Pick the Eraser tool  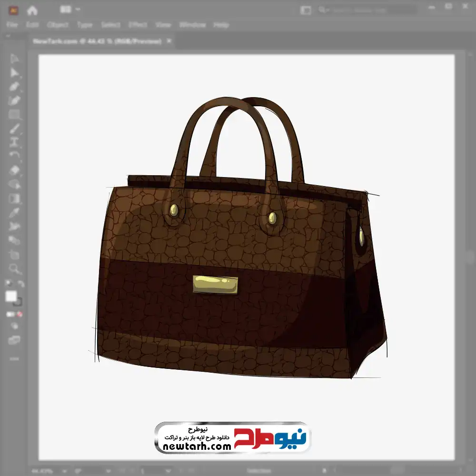point(14,170)
